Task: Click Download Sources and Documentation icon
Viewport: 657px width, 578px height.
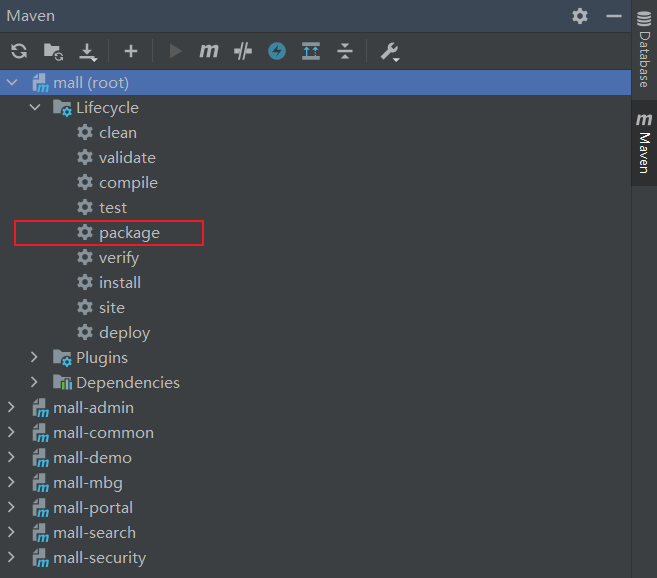Action: (x=88, y=52)
